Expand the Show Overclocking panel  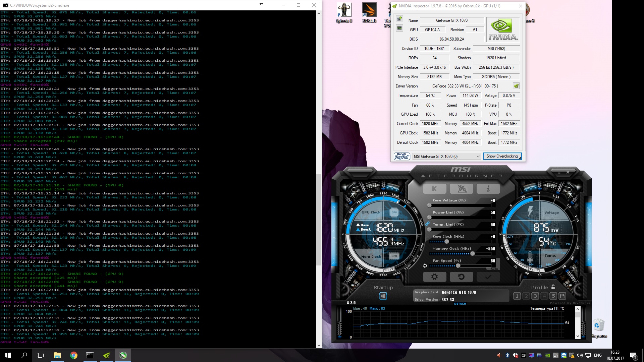pos(502,157)
